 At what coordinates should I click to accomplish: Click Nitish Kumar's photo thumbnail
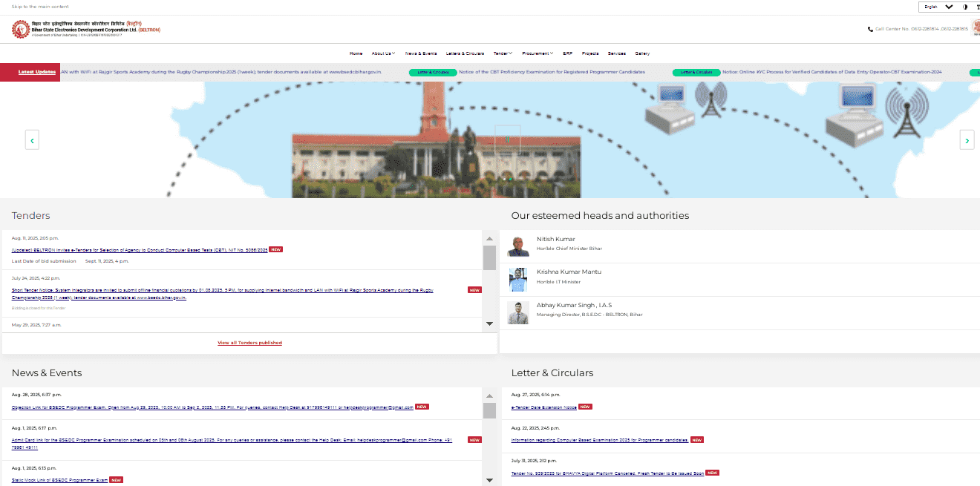pyautogui.click(x=518, y=246)
